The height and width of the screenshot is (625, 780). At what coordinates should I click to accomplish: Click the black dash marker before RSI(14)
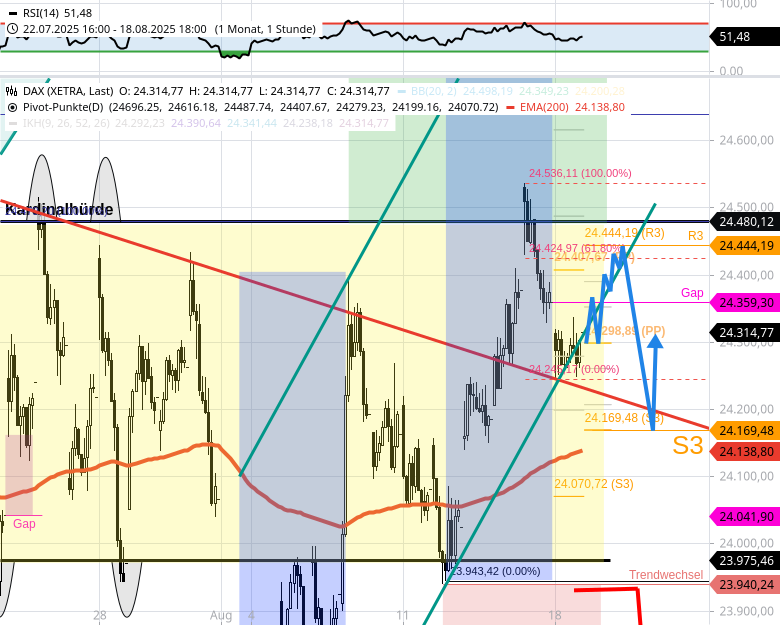click(13, 13)
